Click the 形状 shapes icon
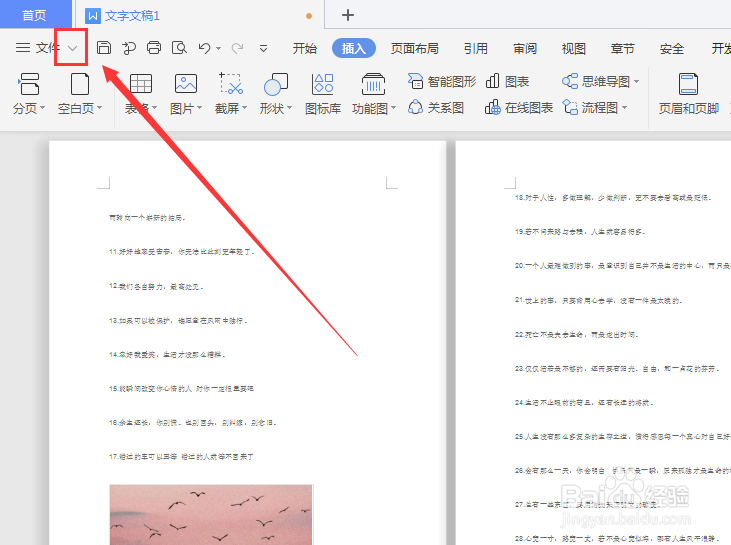This screenshot has width=731, height=545. 276,84
